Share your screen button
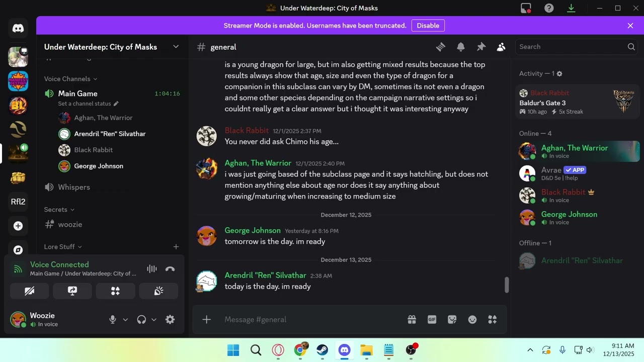Image resolution: width=644 pixels, height=362 pixels. click(x=72, y=291)
